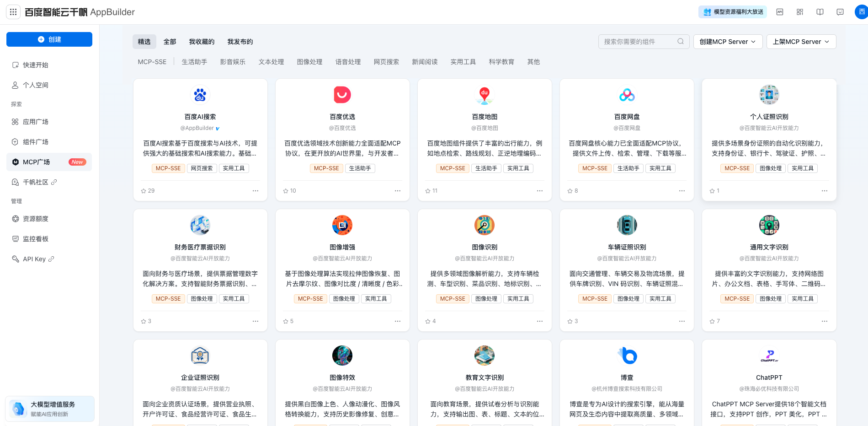Filter by the 科学教育 category
Screen dimensions: 868x426
[501, 62]
